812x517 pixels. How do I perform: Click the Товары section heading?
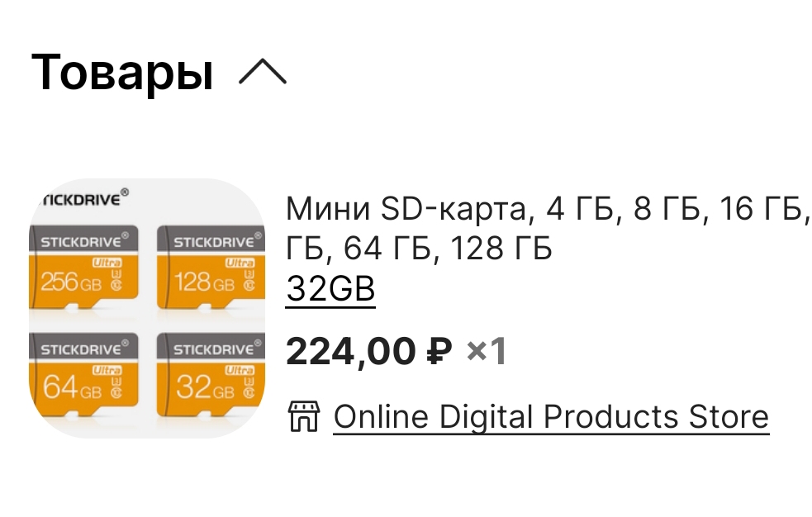pos(122,73)
